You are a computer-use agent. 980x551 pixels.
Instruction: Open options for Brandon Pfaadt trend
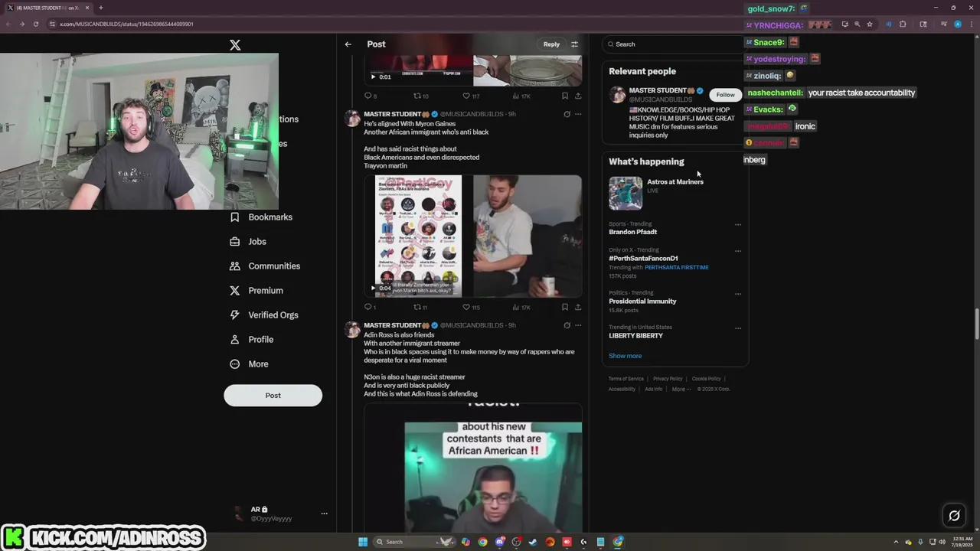coord(738,225)
